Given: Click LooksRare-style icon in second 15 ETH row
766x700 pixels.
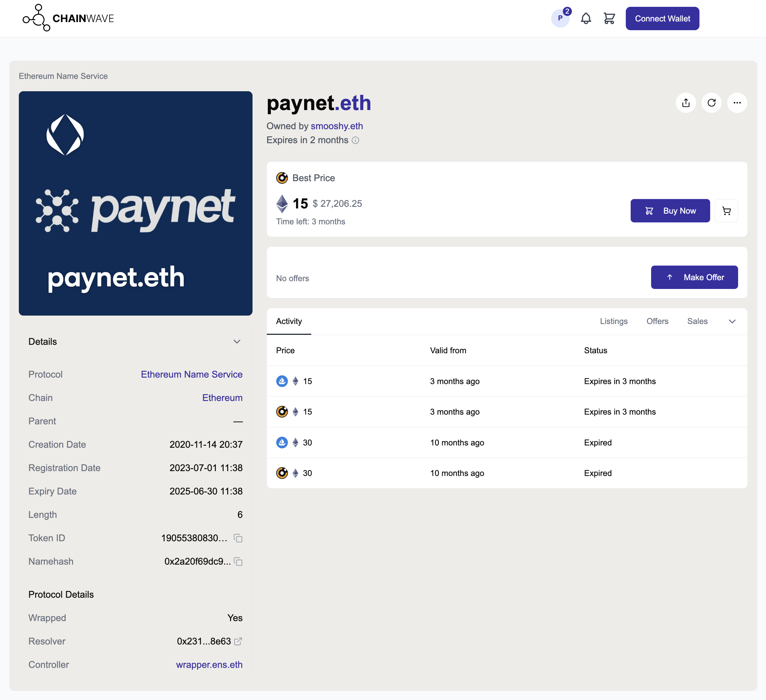Looking at the screenshot, I should click(282, 412).
